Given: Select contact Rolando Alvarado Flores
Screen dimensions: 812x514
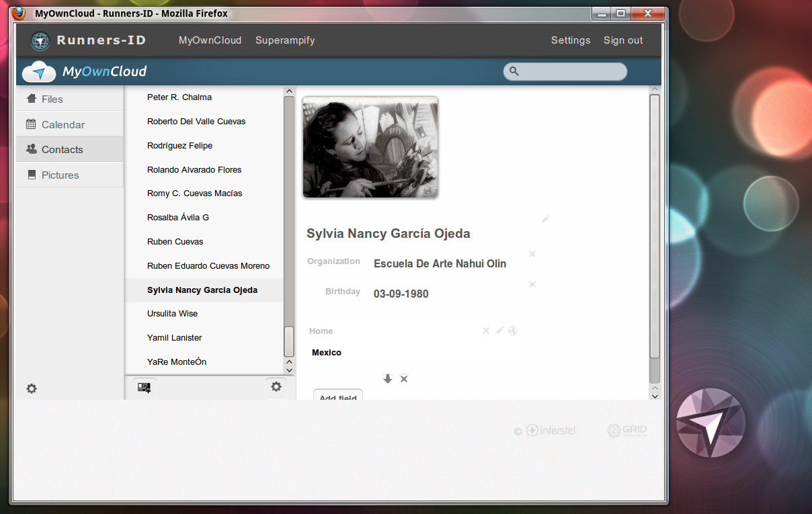Looking at the screenshot, I should [194, 170].
